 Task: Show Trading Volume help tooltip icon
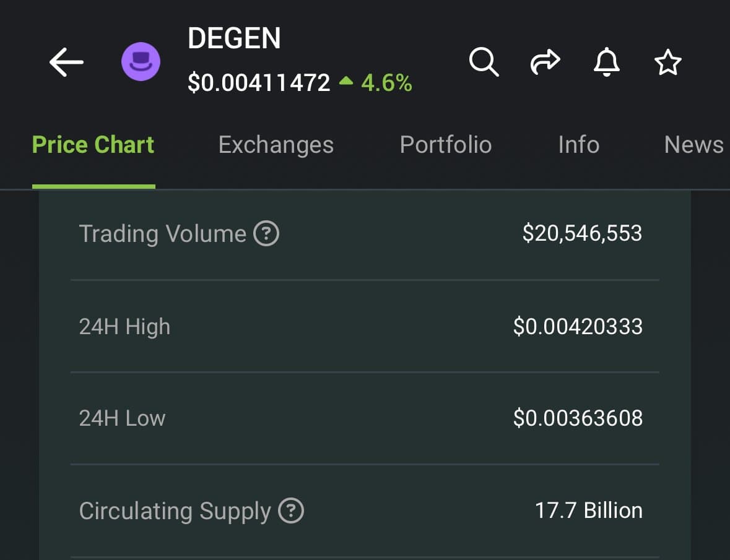pyautogui.click(x=267, y=234)
